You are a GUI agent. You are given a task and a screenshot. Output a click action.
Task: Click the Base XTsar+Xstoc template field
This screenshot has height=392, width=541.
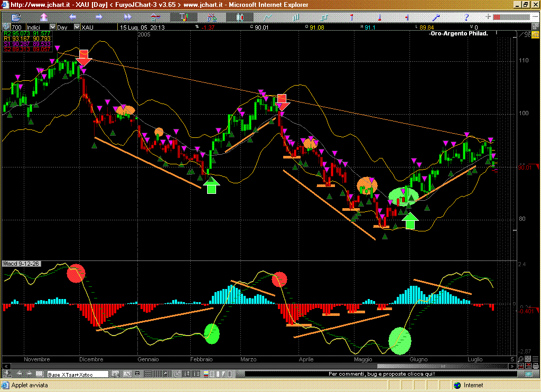click(78, 374)
